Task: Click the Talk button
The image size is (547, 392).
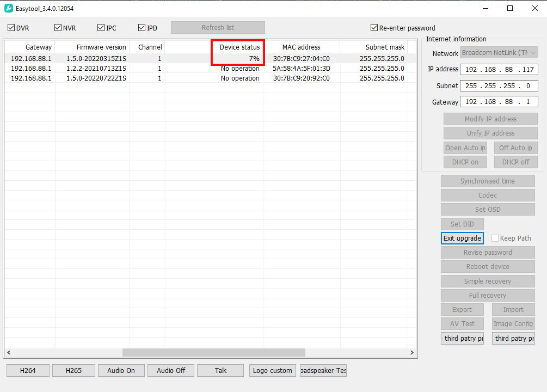Action: (220, 370)
